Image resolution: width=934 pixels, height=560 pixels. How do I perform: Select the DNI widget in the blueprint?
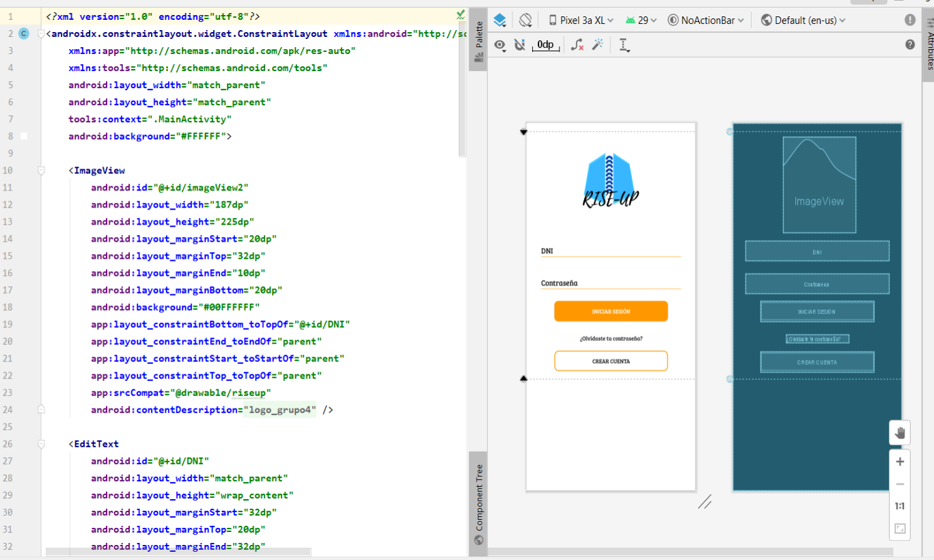coord(817,251)
